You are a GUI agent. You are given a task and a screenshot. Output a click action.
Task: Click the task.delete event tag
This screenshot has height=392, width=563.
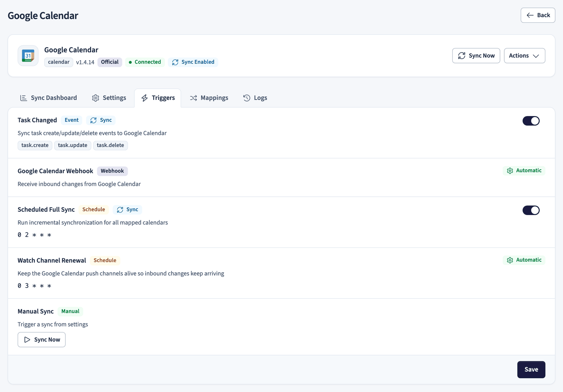click(x=110, y=145)
